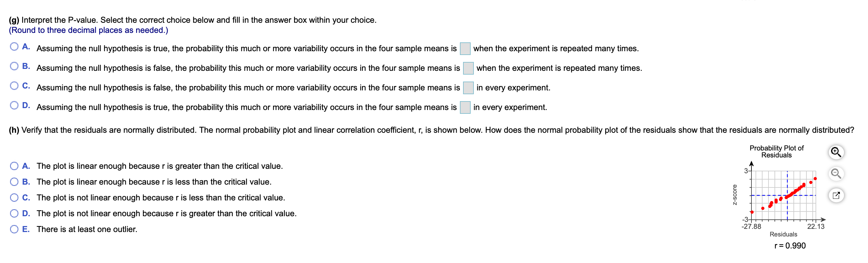Select radio option D in part (g)

point(14,106)
